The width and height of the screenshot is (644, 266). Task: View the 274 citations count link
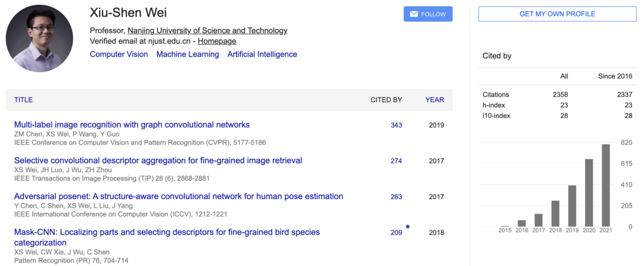[396, 161]
